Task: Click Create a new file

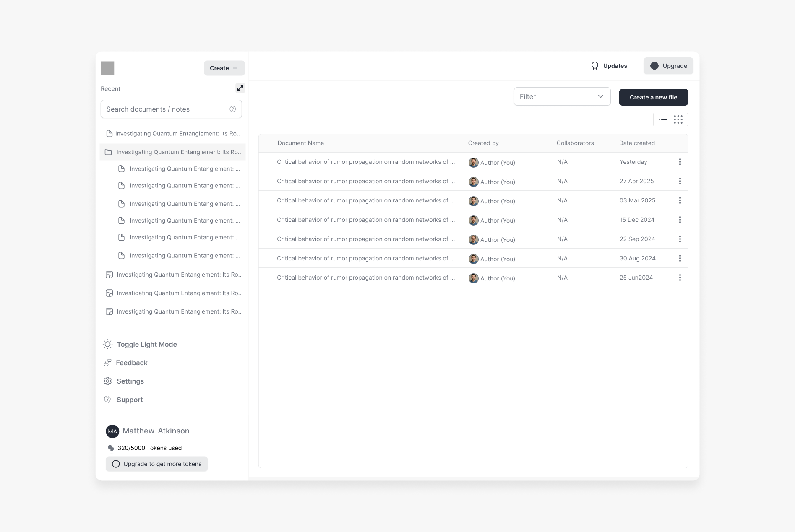Action: click(654, 97)
